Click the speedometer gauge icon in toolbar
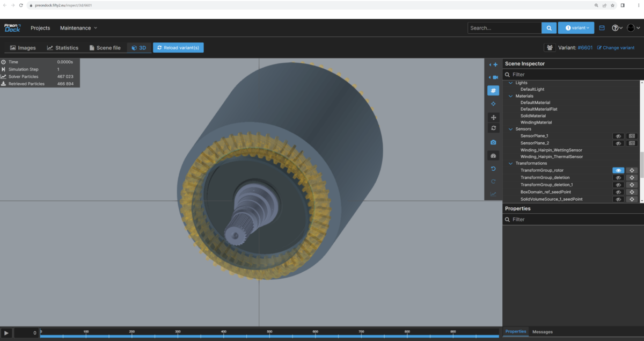The height and width of the screenshot is (341, 644). pos(493,156)
